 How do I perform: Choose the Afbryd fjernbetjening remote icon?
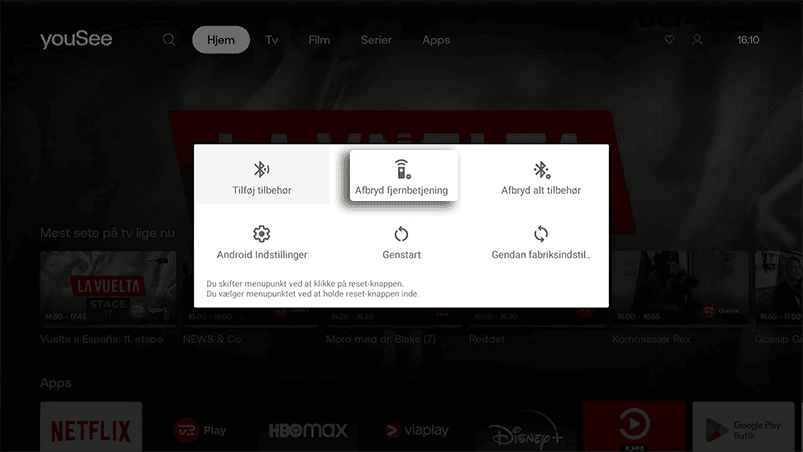click(x=401, y=169)
